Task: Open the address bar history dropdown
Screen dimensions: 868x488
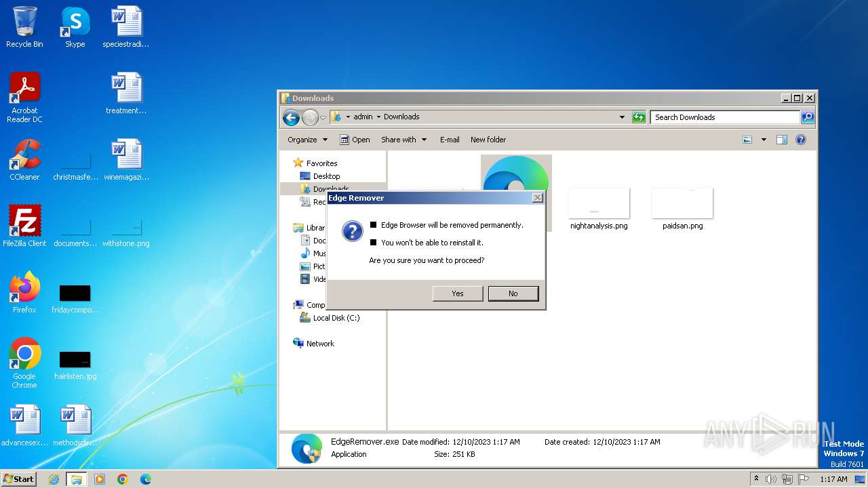Action: 622,117
